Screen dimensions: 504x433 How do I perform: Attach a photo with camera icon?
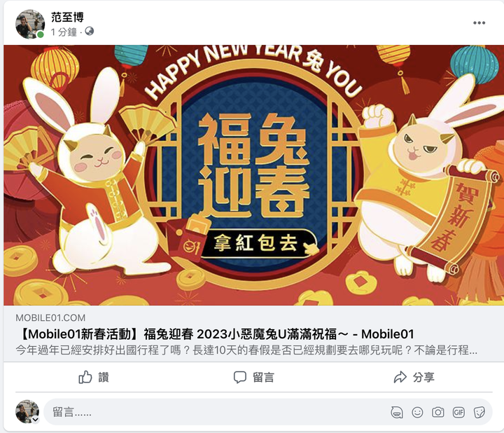pyautogui.click(x=437, y=412)
